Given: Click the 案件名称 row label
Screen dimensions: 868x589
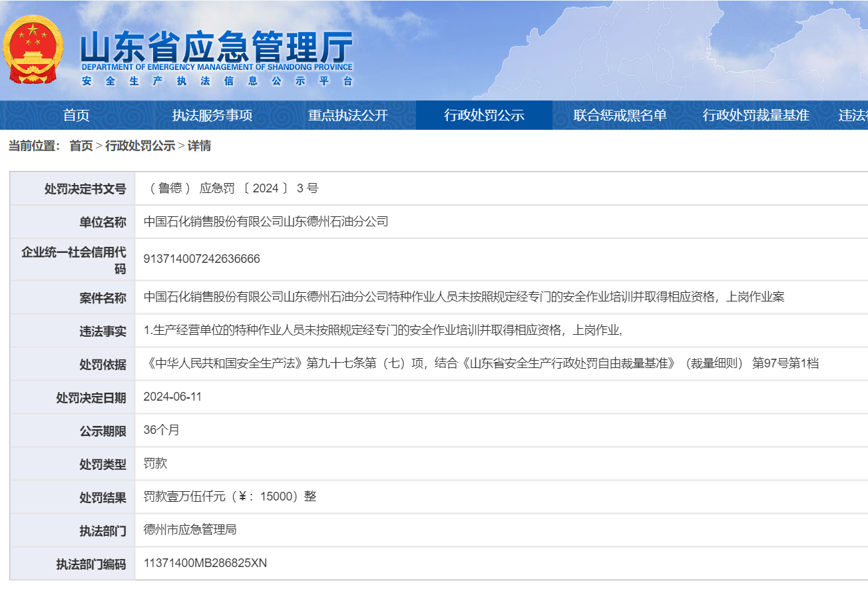Looking at the screenshot, I should (x=103, y=298).
